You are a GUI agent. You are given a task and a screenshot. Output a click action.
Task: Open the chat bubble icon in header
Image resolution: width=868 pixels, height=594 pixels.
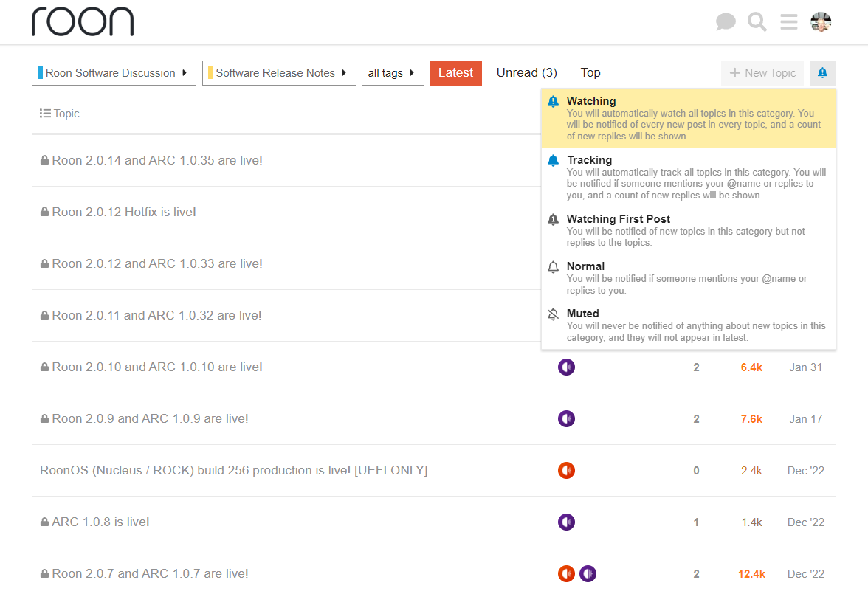[726, 22]
